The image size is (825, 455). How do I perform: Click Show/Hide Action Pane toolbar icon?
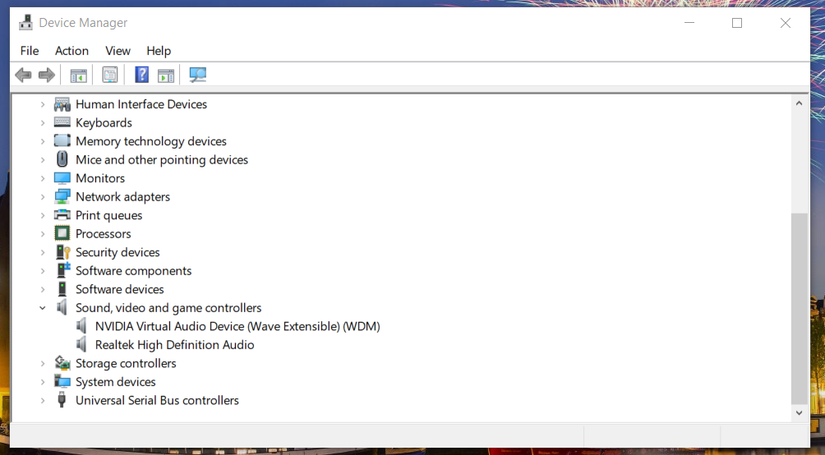click(x=166, y=75)
